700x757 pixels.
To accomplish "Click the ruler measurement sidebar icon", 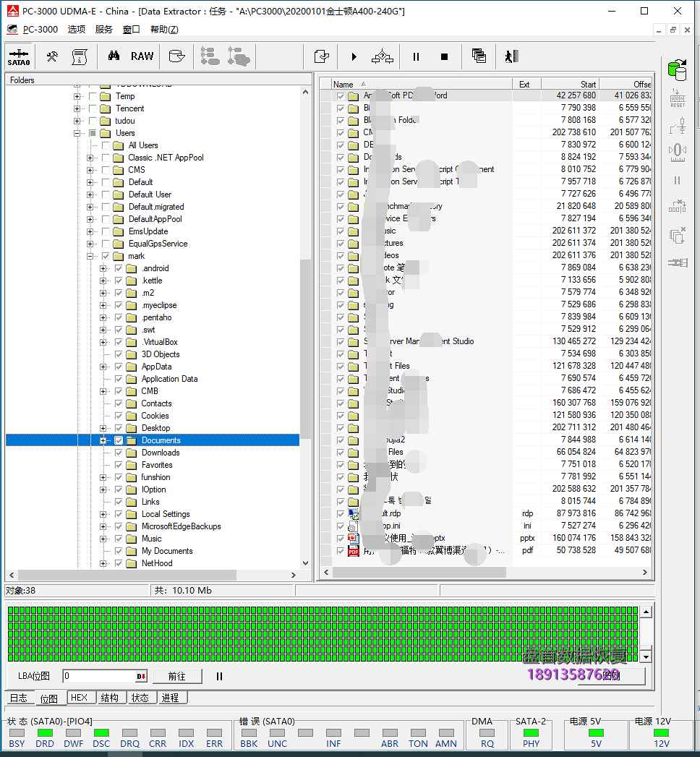I will pos(678,153).
